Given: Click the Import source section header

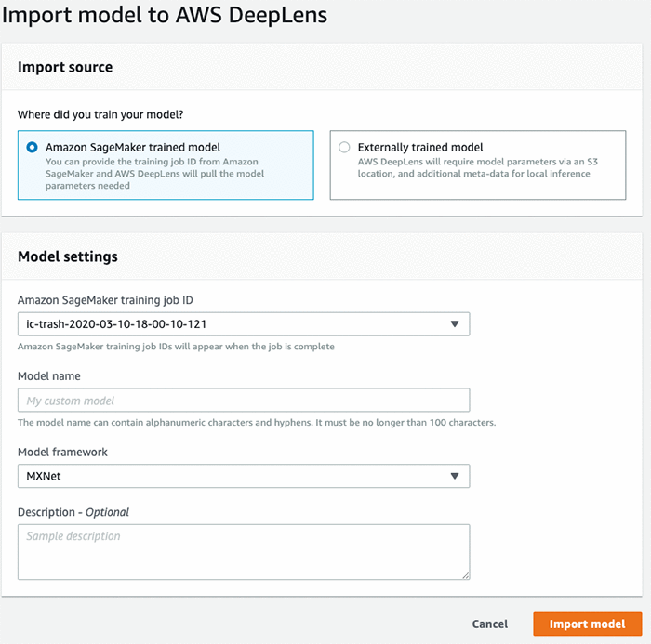Looking at the screenshot, I should point(65,67).
